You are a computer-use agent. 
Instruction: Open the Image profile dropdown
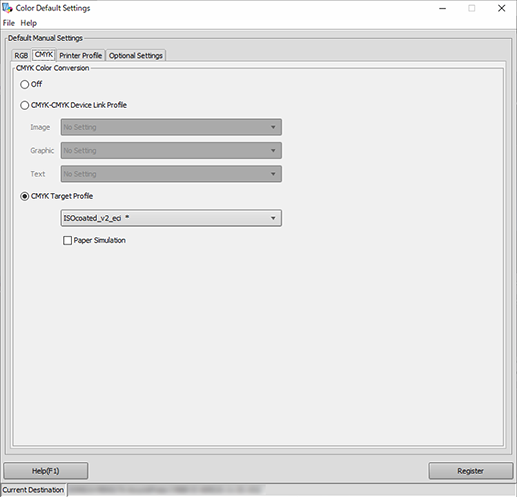(171, 127)
